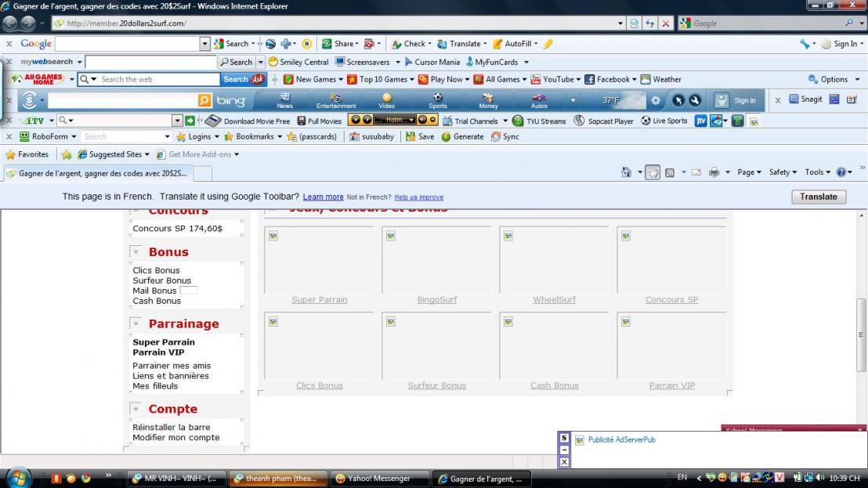Click the Google toolbar Search button
This screenshot has height=488, width=868.
pyautogui.click(x=231, y=44)
